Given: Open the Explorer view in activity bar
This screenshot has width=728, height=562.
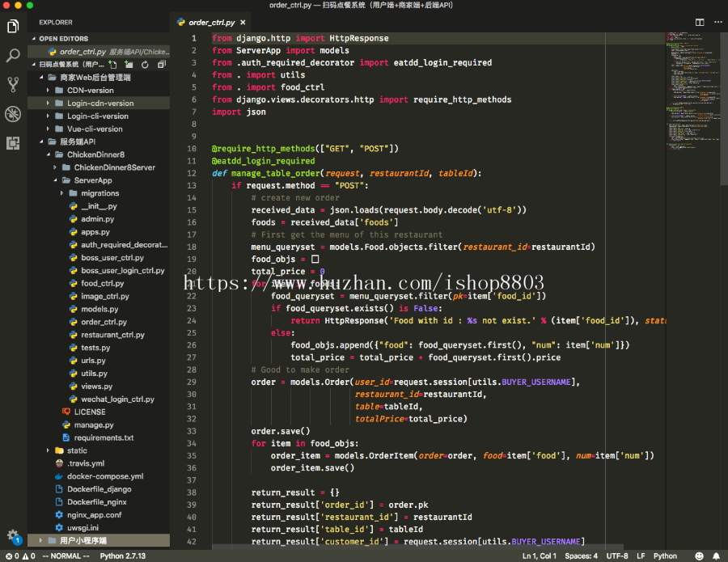Looking at the screenshot, I should tap(13, 27).
